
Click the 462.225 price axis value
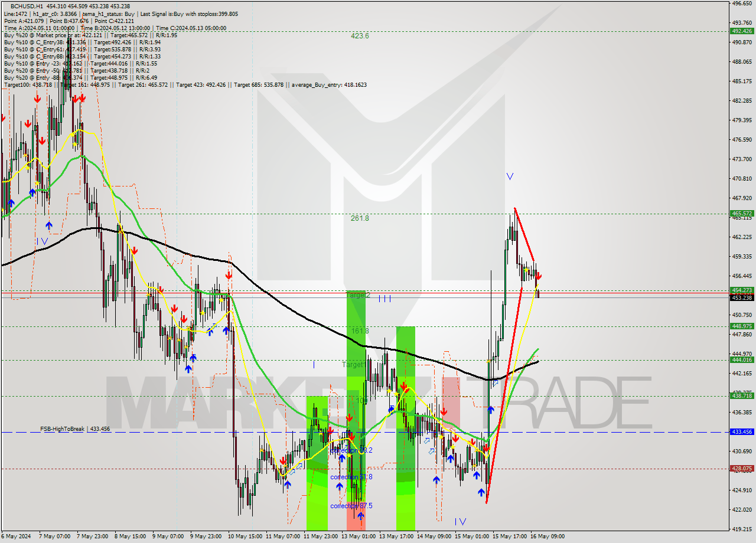(x=741, y=237)
